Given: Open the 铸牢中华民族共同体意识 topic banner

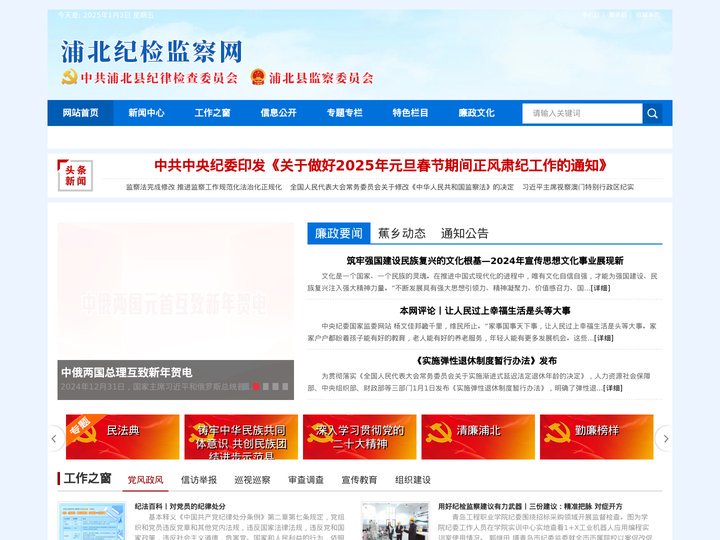Looking at the screenshot, I should 241,437.
